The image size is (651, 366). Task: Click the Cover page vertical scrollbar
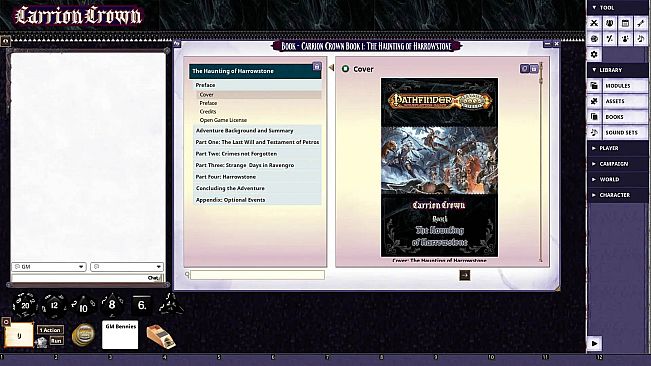point(541,163)
